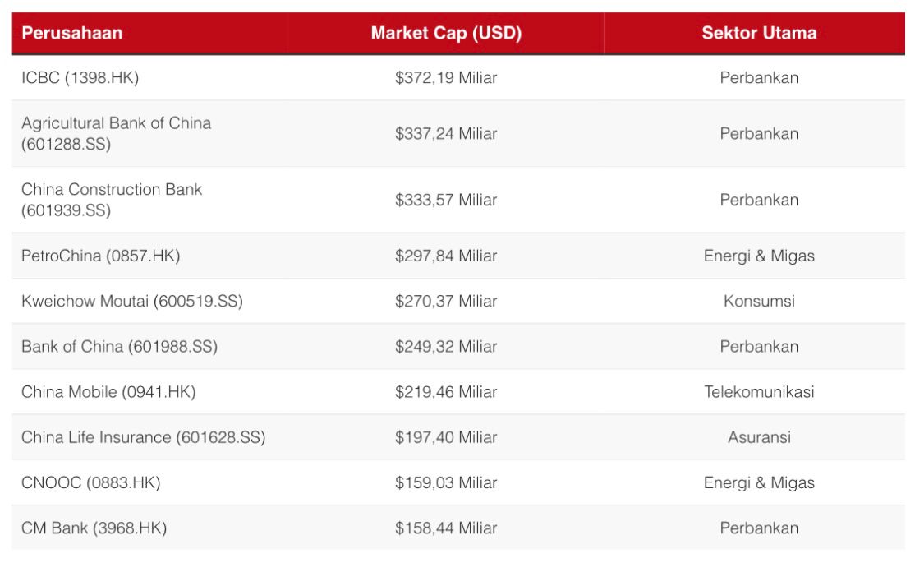The height and width of the screenshot is (563, 924).
Task: Select China Life Insurance (601628.SS) cell
Action: pos(144,437)
